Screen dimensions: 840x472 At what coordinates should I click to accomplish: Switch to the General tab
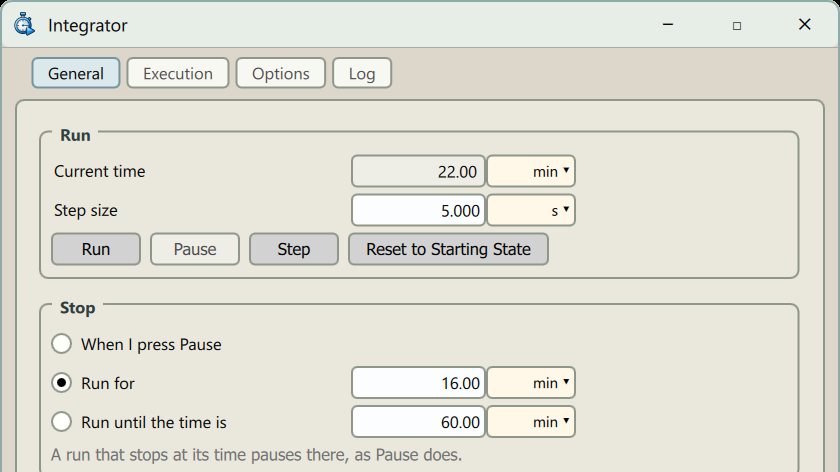(x=76, y=73)
